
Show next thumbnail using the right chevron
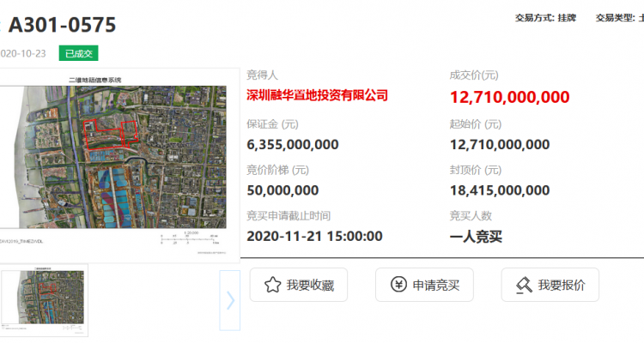coord(229,300)
